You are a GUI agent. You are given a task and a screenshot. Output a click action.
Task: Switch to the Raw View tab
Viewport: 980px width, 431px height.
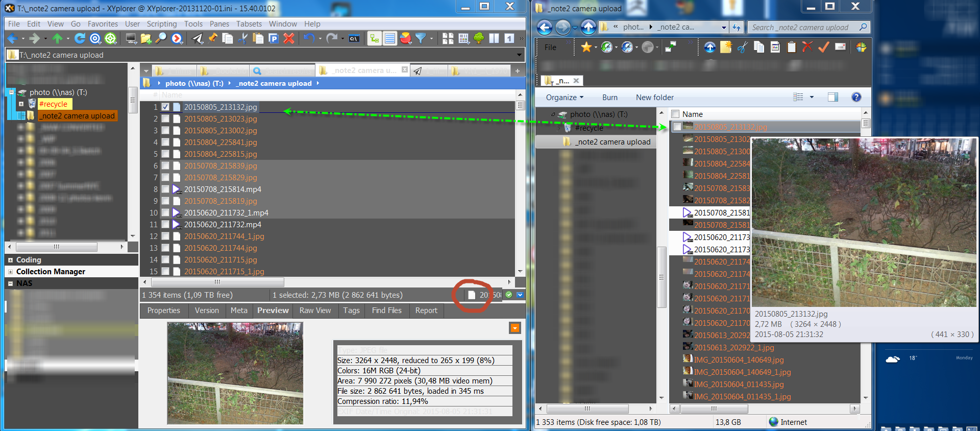tap(315, 310)
